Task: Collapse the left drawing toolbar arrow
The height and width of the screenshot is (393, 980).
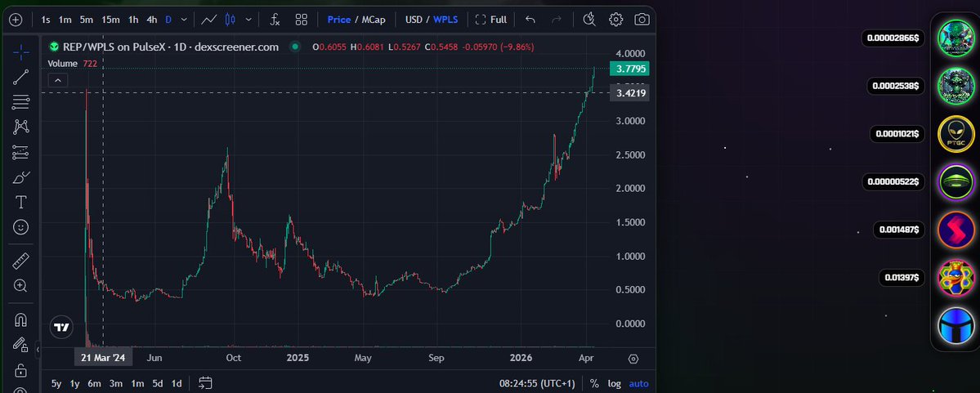Action: (x=38, y=350)
